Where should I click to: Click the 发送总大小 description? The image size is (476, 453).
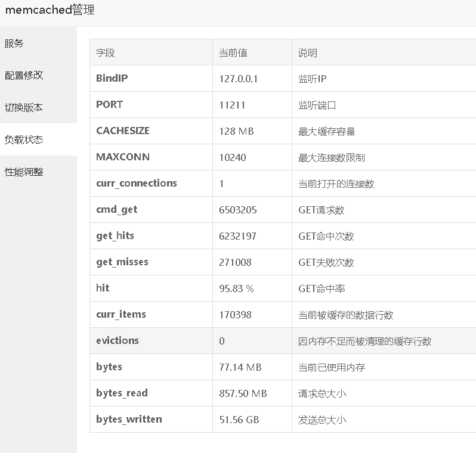[x=322, y=420]
